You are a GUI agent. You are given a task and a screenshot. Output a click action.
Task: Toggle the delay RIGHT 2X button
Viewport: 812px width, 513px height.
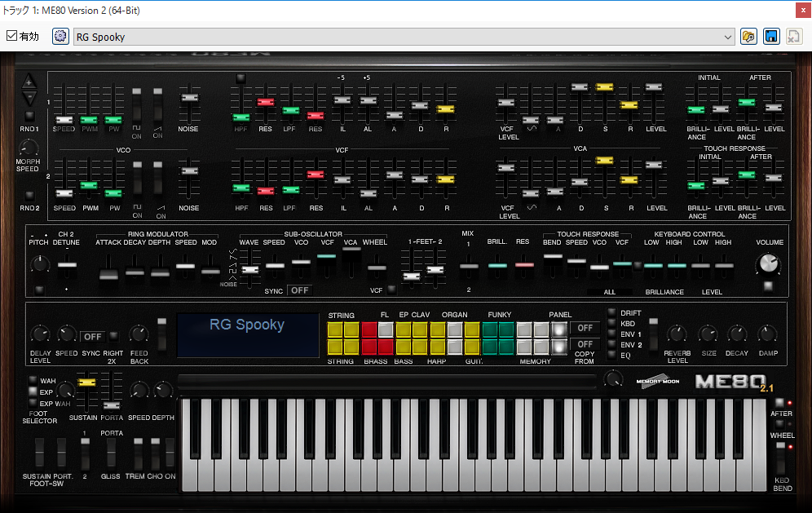pyautogui.click(x=114, y=336)
